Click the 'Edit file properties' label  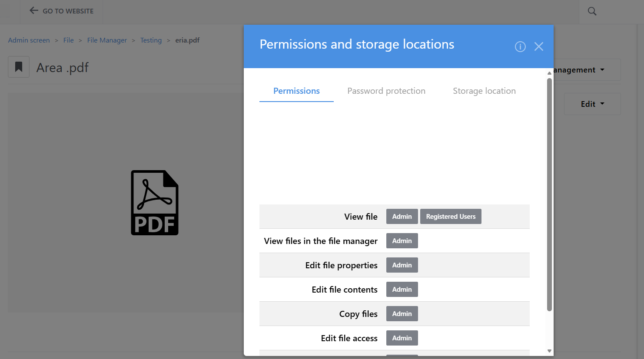tap(341, 265)
